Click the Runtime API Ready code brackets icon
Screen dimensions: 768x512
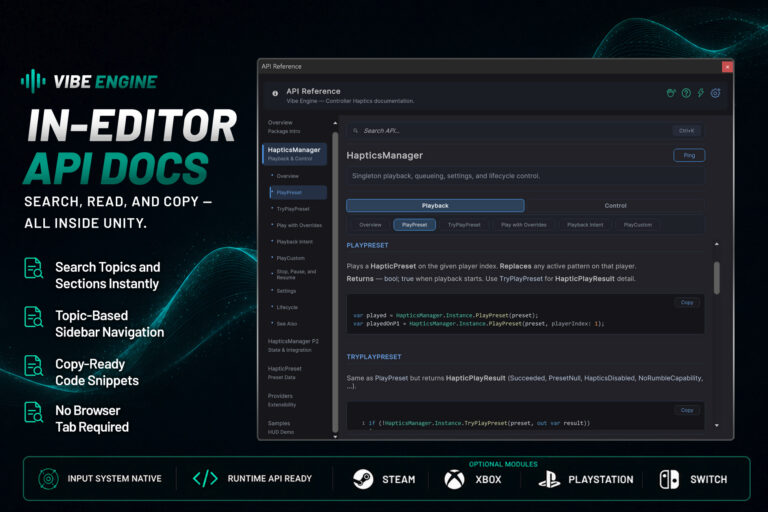point(205,479)
